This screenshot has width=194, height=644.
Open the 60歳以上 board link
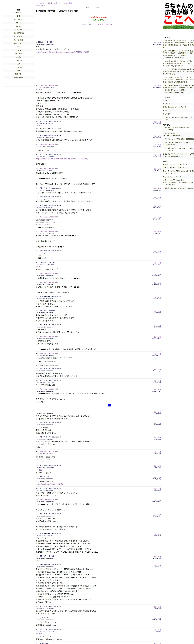click(x=18, y=30)
